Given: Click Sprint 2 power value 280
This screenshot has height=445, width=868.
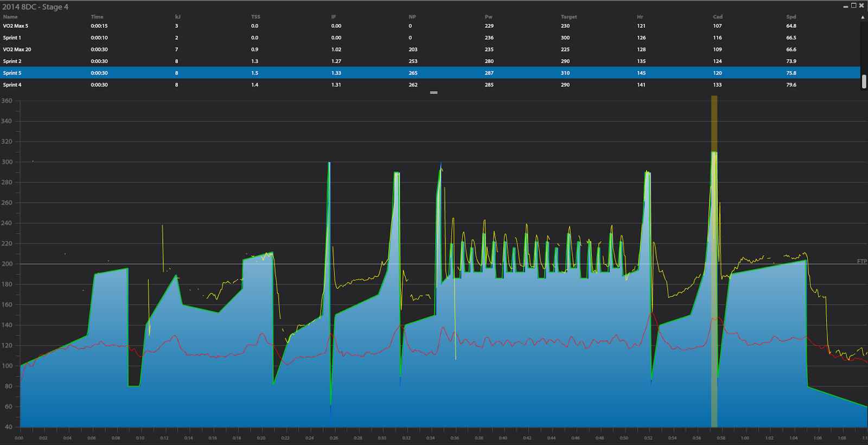Looking at the screenshot, I should (x=489, y=61).
